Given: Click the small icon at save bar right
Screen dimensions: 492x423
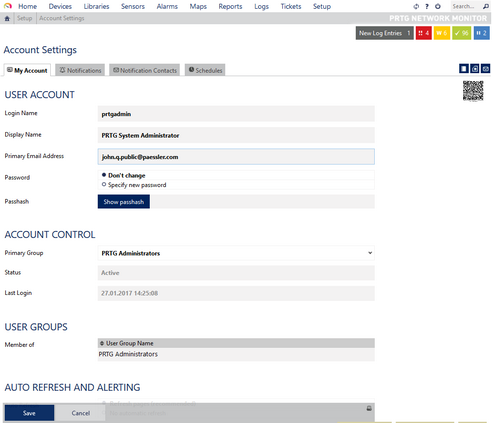Looking at the screenshot, I should (x=369, y=408).
